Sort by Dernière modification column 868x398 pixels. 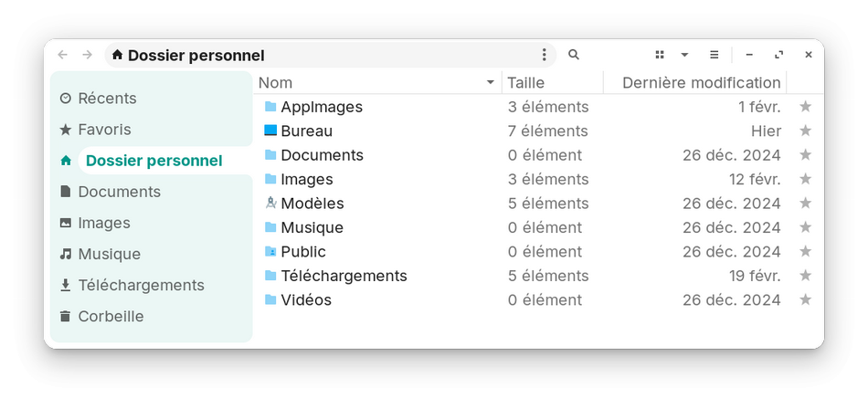701,83
